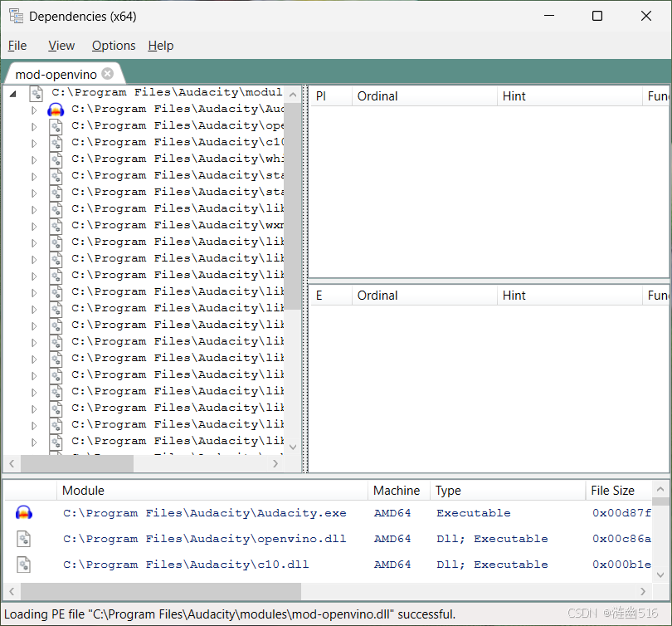Click DLL icon of the Audacity\wxm tree row
This screenshot has width=672, height=626.
pos(56,227)
